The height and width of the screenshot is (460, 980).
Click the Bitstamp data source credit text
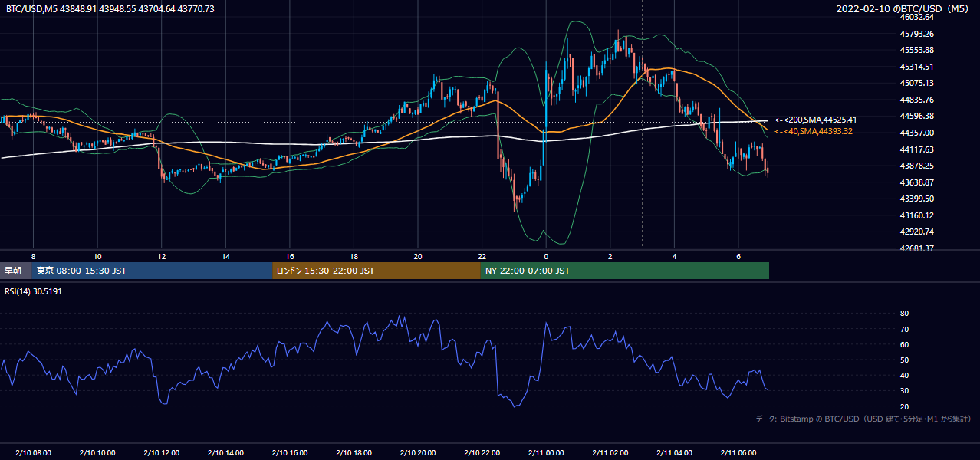coord(863,419)
